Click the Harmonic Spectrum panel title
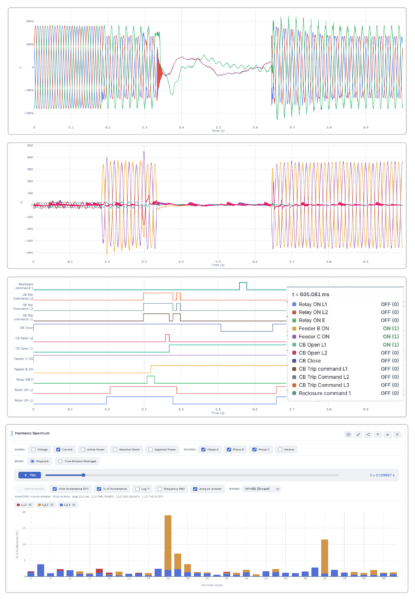Image resolution: width=415 pixels, height=600 pixels. pos(32,433)
